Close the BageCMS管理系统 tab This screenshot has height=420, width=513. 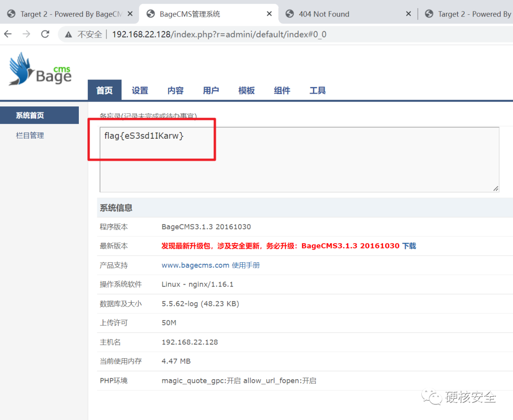pyautogui.click(x=269, y=14)
